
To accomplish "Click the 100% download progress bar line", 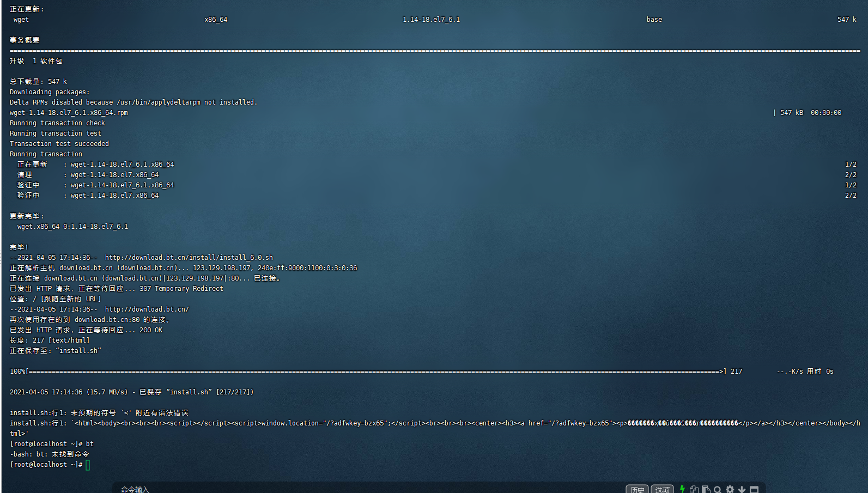I will 422,372.
